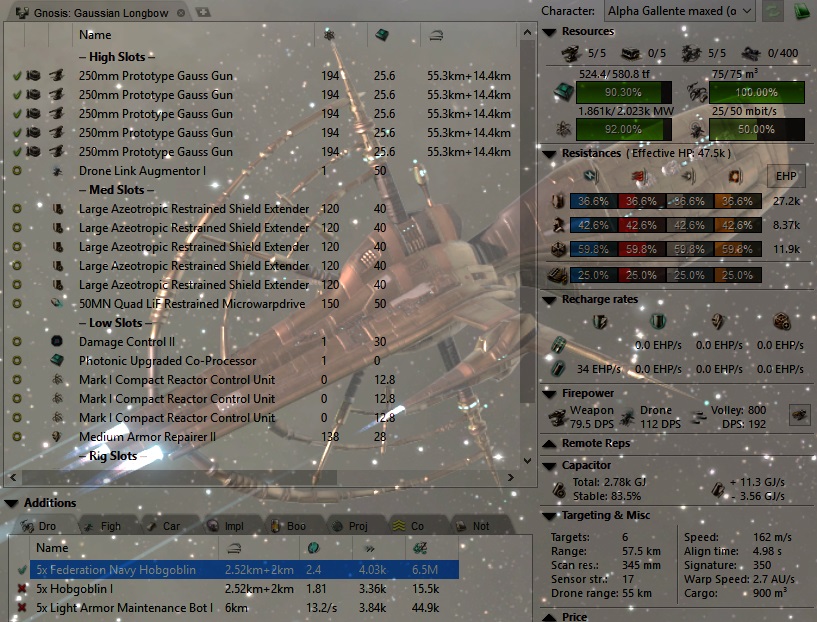Click the Microwarpdrive module icon
This screenshot has height=622, width=817.
tap(57, 303)
